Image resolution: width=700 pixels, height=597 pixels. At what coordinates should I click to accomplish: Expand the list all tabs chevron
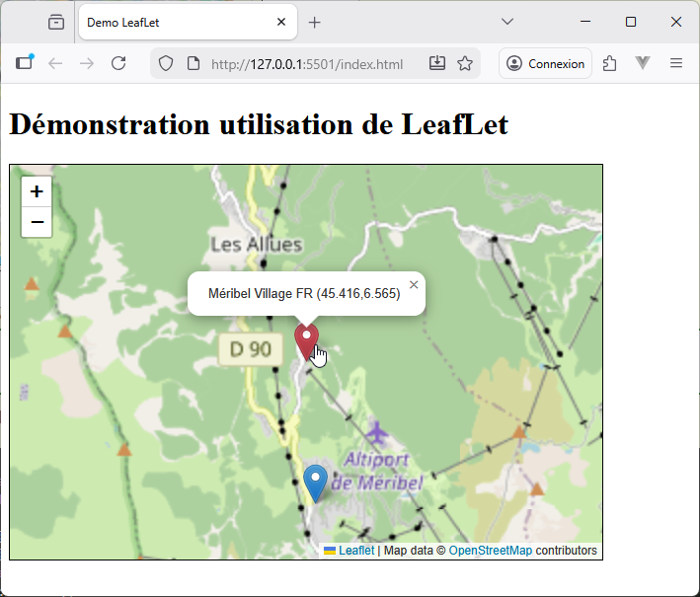tap(507, 22)
